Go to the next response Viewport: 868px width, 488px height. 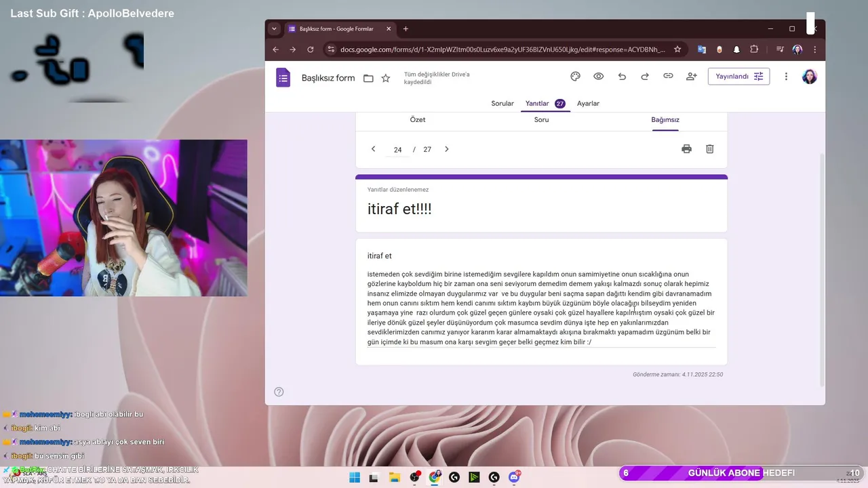point(446,149)
